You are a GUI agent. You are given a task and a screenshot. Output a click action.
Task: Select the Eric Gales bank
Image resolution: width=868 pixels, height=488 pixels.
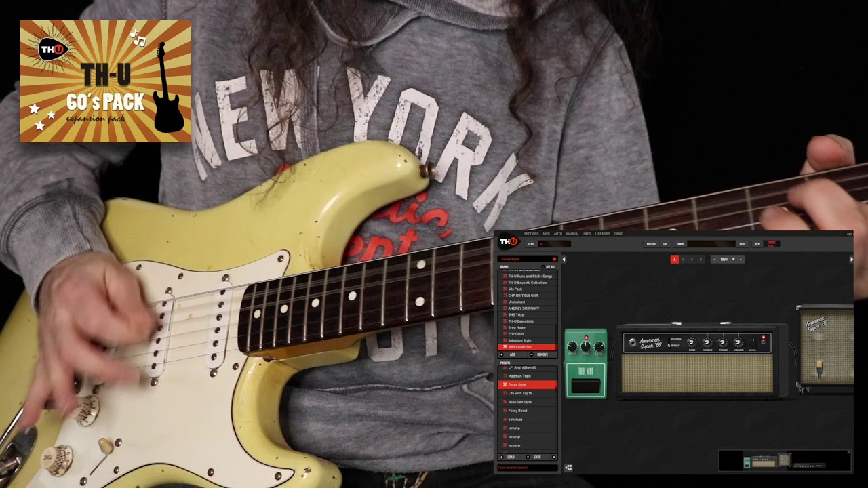(x=528, y=334)
